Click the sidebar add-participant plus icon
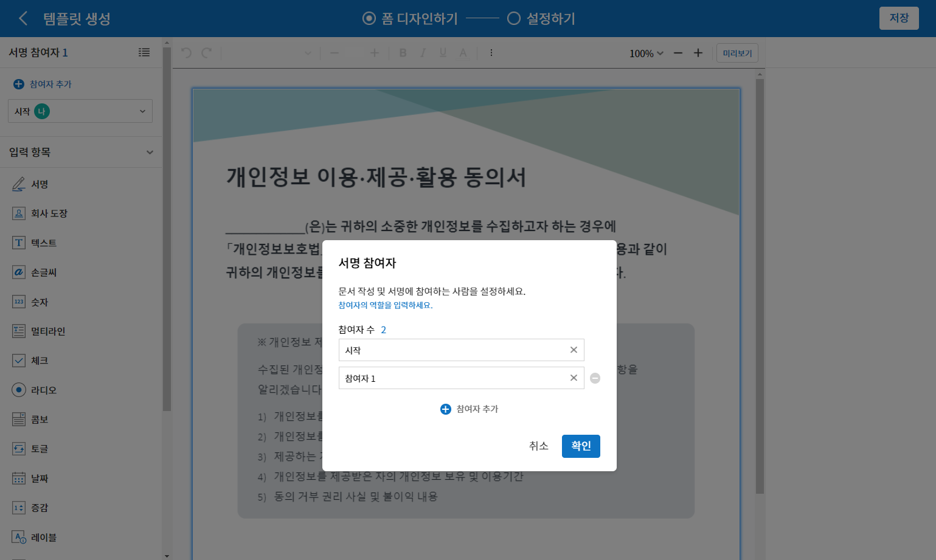The image size is (936, 560). pyautogui.click(x=19, y=84)
